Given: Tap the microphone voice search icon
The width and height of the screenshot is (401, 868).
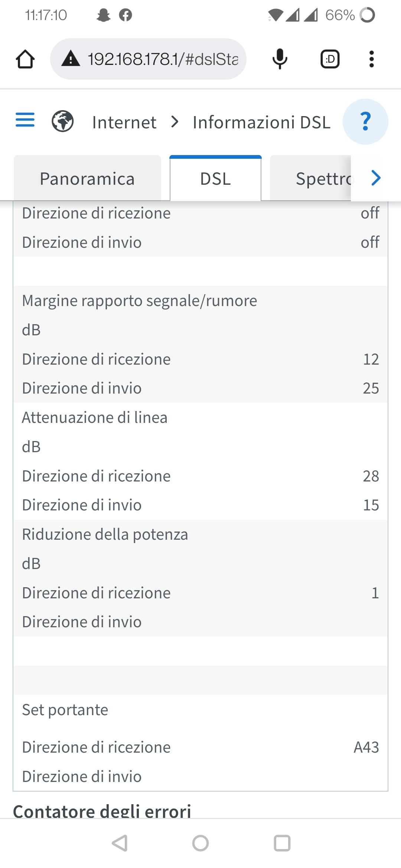Looking at the screenshot, I should tap(280, 59).
